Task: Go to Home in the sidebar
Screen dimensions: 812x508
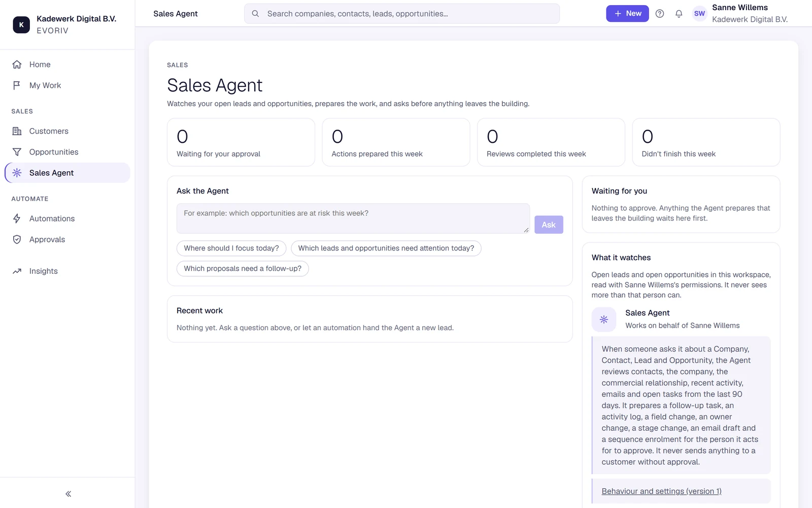Action: (67, 65)
